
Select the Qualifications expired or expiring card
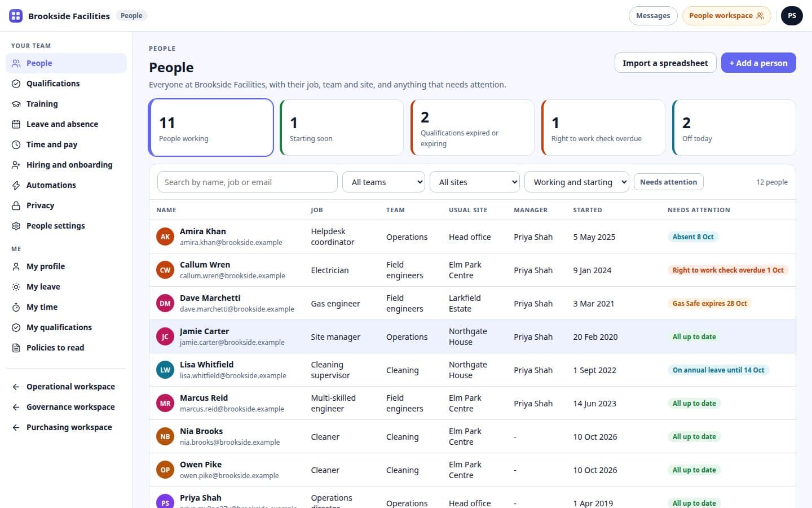tap(473, 128)
